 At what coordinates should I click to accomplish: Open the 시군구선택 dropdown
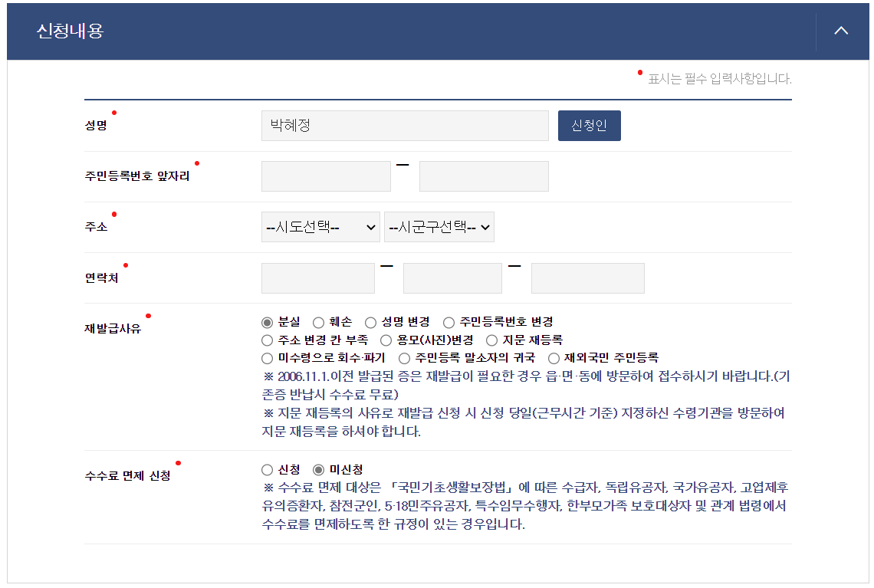pyautogui.click(x=439, y=227)
